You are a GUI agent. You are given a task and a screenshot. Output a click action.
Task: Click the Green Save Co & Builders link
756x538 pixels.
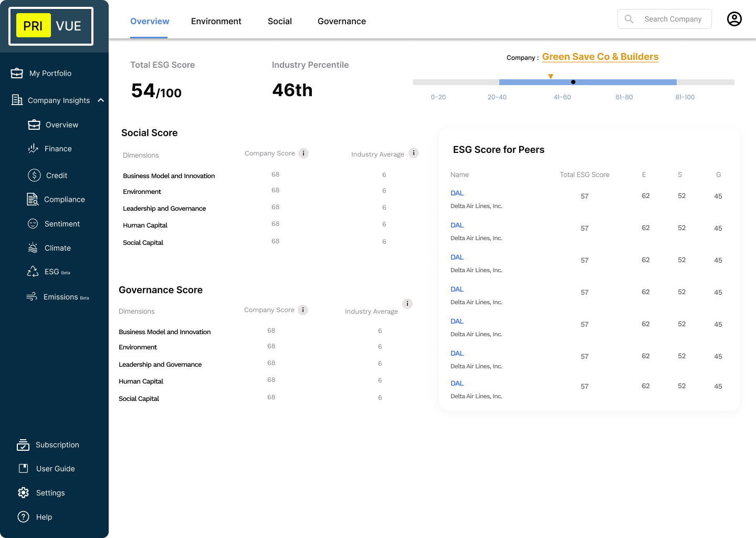pyautogui.click(x=600, y=57)
